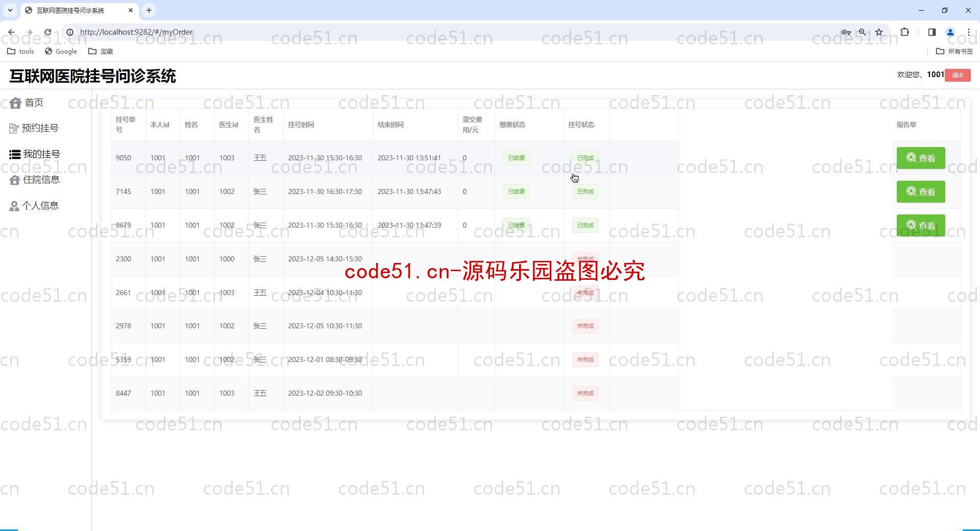Click the building icon beside 住院信息

(x=15, y=180)
